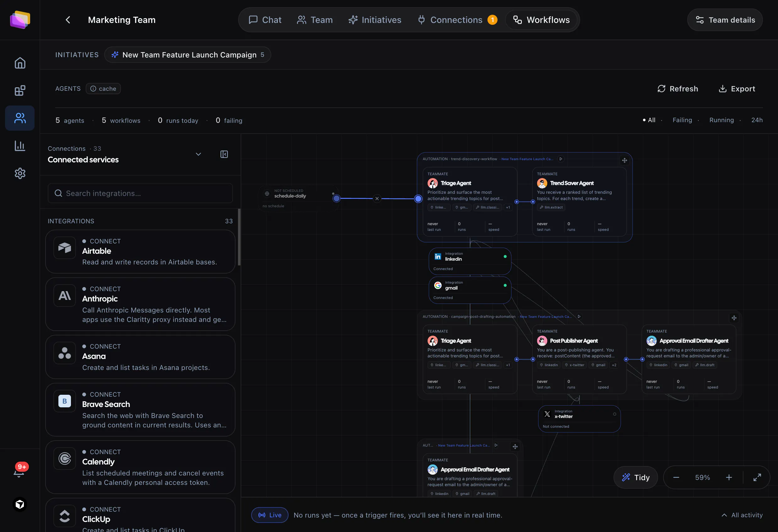Select the Failing filter
Image resolution: width=778 pixels, height=532 pixels.
pyautogui.click(x=682, y=120)
